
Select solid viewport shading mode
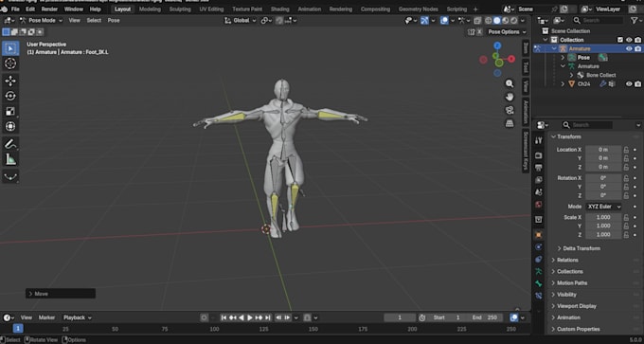(497, 21)
